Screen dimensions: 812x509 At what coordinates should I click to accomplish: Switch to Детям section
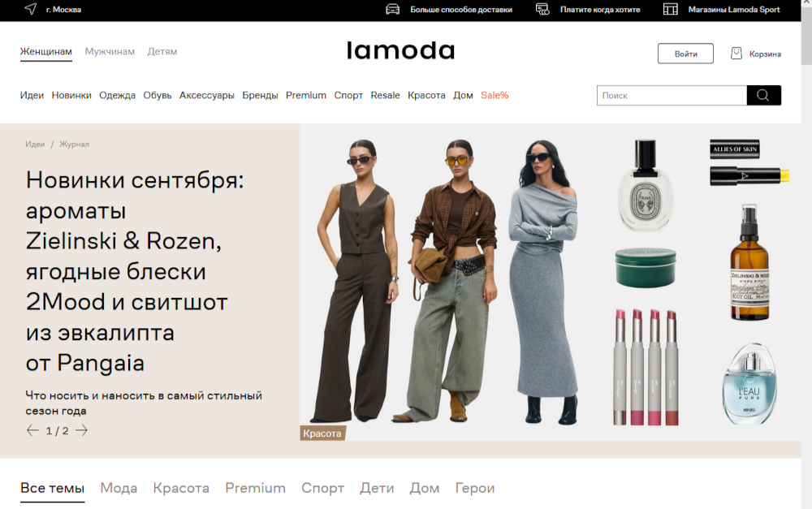[x=162, y=51]
